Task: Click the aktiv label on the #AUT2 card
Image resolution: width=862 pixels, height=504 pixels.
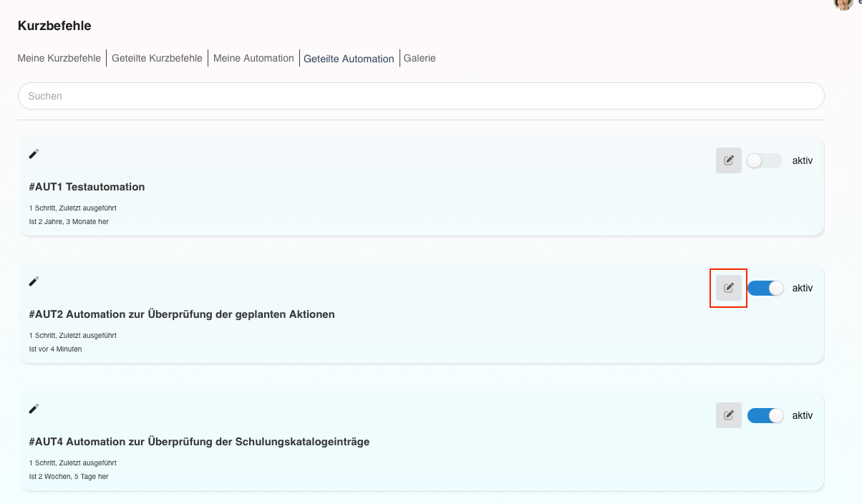Action: click(x=803, y=289)
